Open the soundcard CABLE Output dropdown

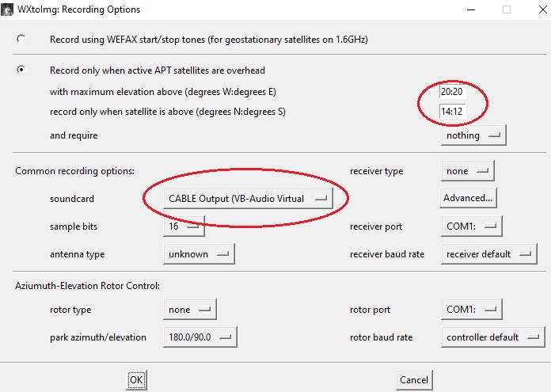pos(248,199)
